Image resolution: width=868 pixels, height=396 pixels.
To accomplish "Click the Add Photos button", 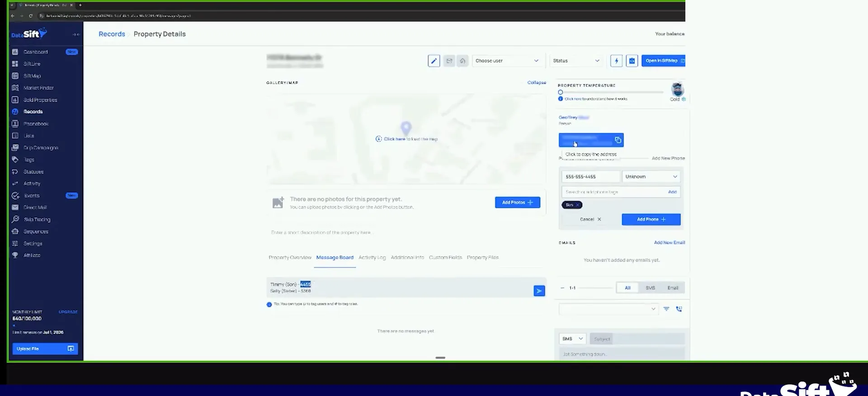I will 518,203.
